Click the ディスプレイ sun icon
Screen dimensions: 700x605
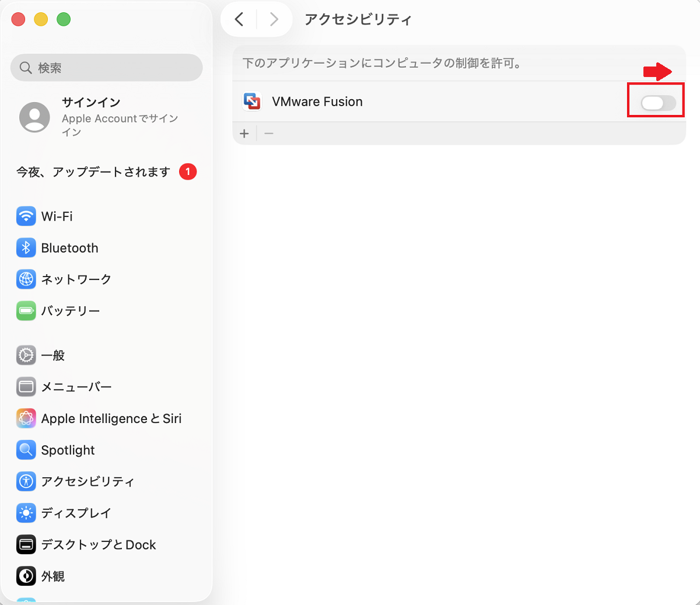(26, 513)
